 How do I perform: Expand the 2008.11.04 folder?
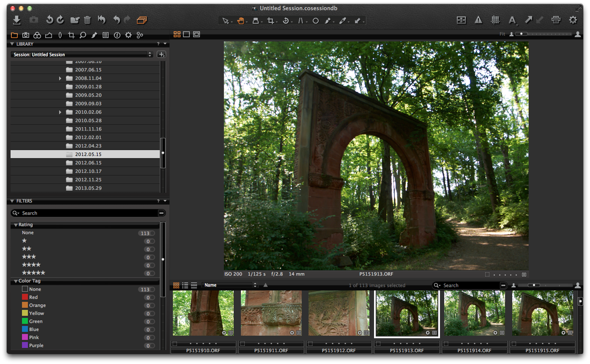tap(60, 78)
